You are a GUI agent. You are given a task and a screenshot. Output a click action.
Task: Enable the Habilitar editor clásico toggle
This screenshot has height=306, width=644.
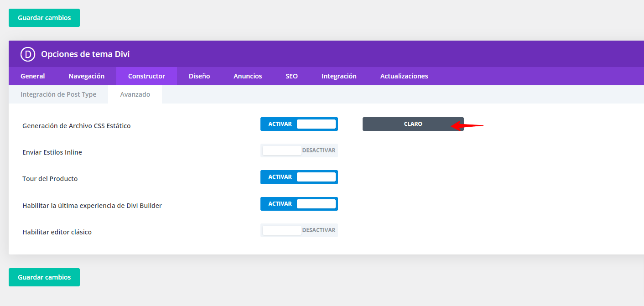coord(299,230)
